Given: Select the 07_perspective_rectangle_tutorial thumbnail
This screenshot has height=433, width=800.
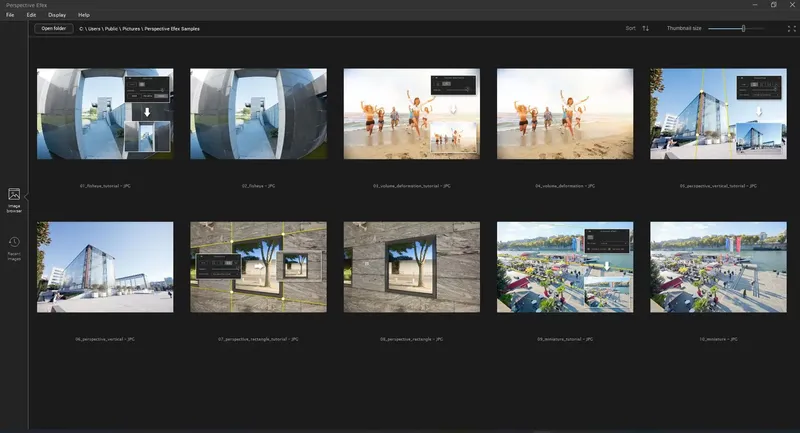Looking at the screenshot, I should click(259, 267).
